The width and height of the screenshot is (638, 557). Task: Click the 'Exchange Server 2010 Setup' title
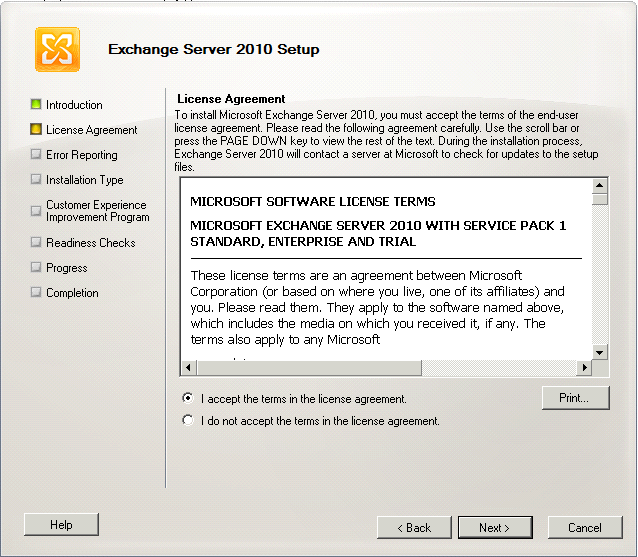click(x=214, y=49)
